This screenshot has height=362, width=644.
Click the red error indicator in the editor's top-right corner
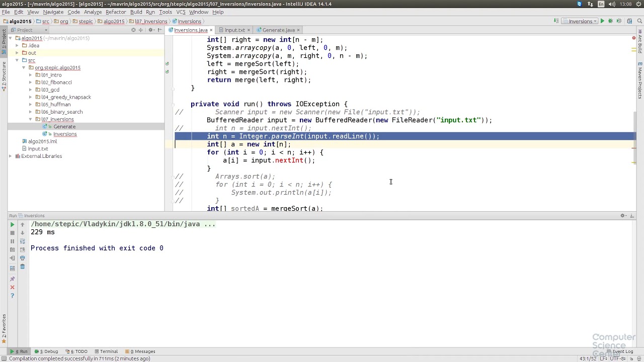click(633, 38)
